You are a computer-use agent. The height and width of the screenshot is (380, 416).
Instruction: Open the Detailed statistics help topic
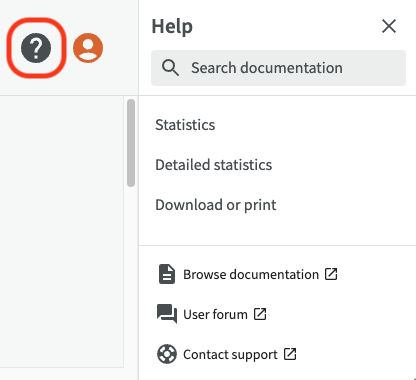tap(214, 165)
